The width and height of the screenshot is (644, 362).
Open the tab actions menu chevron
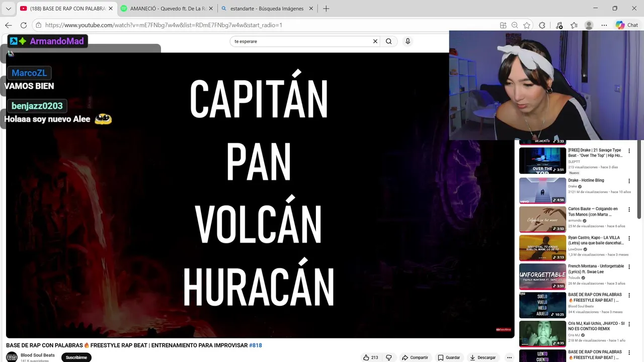(x=8, y=9)
